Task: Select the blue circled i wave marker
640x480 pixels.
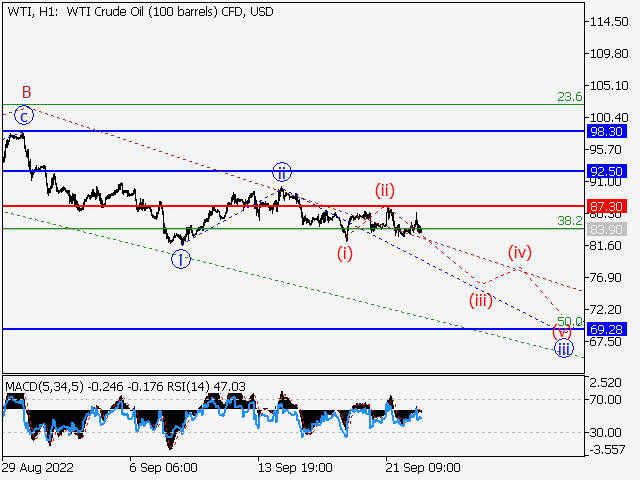Action: click(x=181, y=259)
